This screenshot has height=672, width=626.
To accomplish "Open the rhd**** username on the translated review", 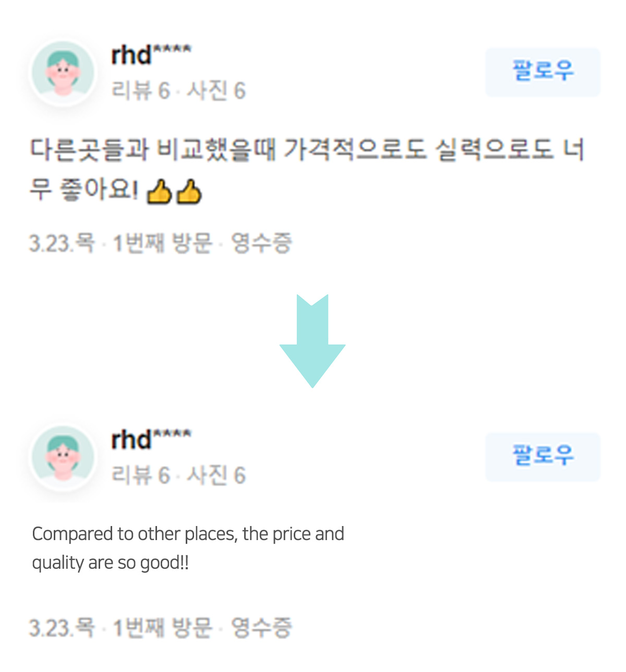I will (151, 439).
